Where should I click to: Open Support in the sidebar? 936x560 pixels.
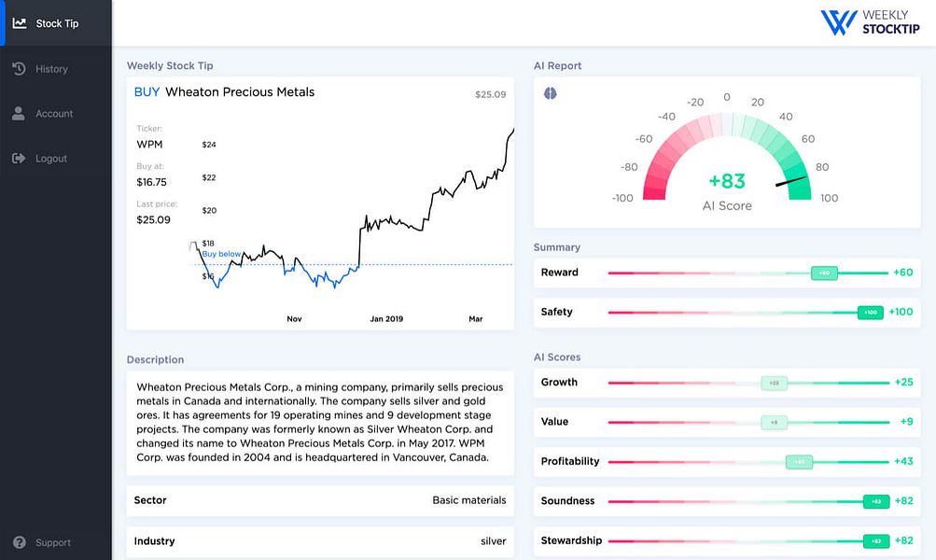pos(55,542)
